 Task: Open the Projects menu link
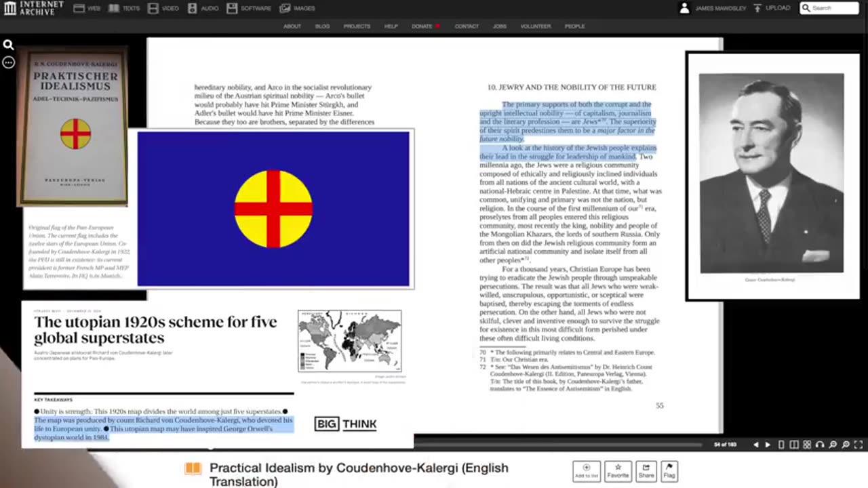357,26
